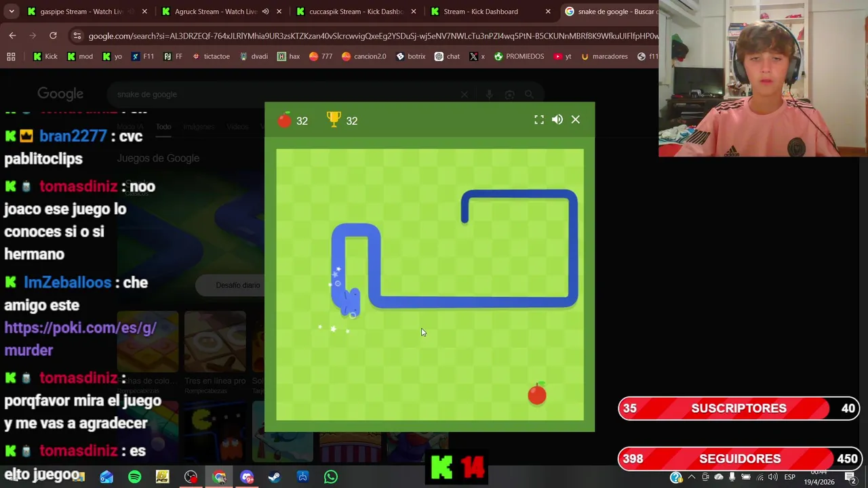
Task: Mute the Agruck Stream tab audio icon
Action: (x=265, y=12)
